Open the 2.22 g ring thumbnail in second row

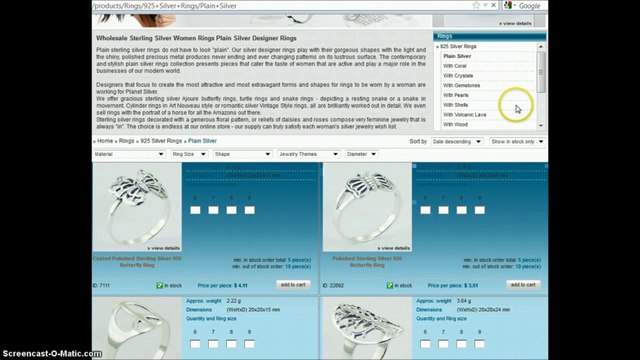[137, 328]
